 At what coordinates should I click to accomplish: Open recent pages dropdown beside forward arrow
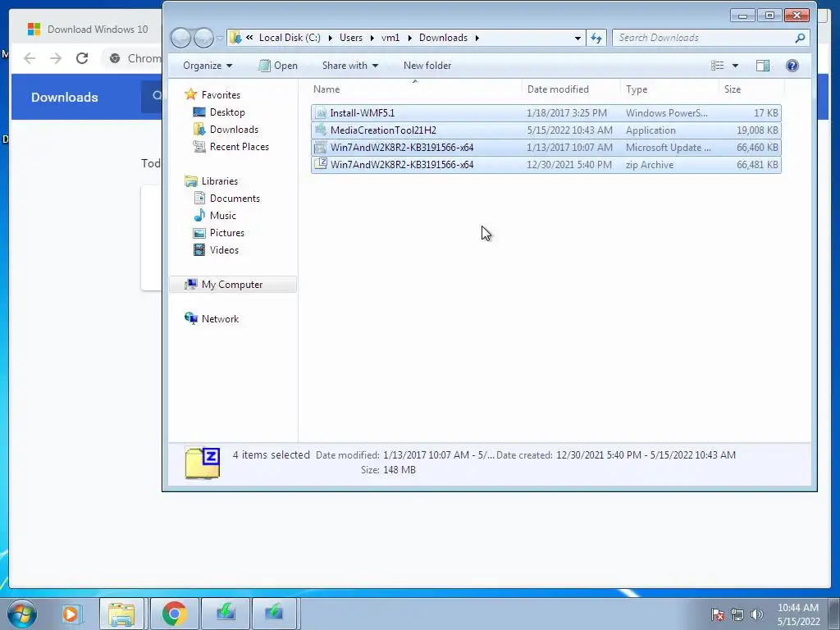[220, 38]
